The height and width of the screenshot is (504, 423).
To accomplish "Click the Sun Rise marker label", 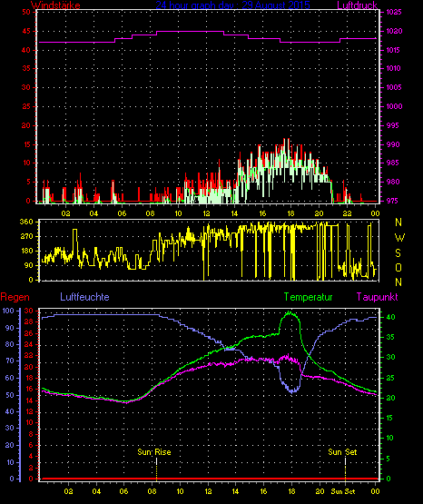I will 154,452.
